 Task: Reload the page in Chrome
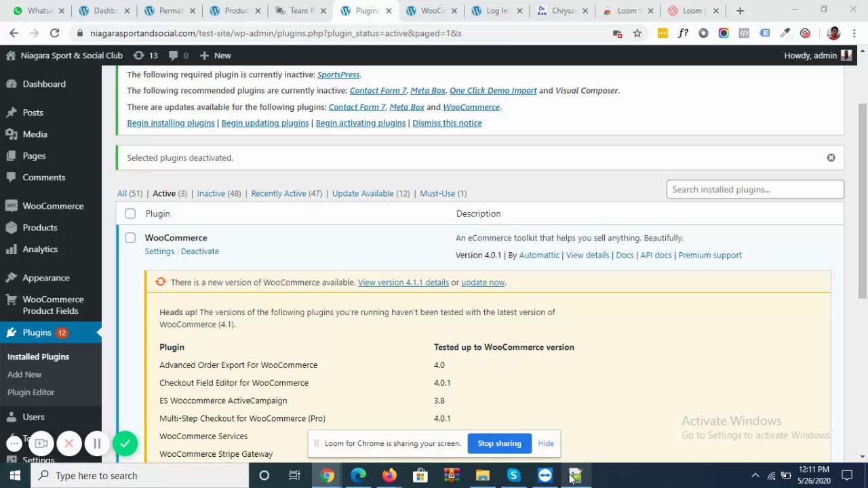(x=55, y=33)
